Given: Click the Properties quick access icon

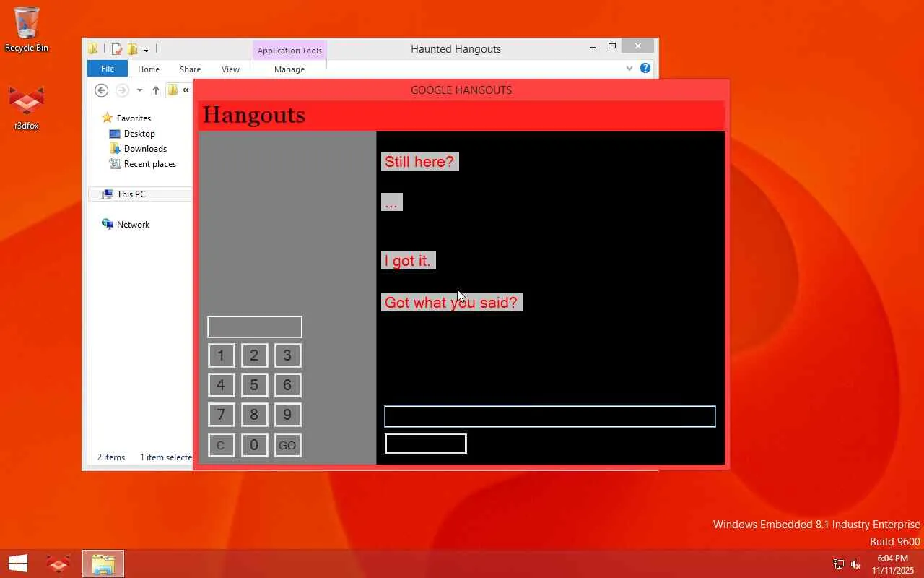Looking at the screenshot, I should click(116, 49).
